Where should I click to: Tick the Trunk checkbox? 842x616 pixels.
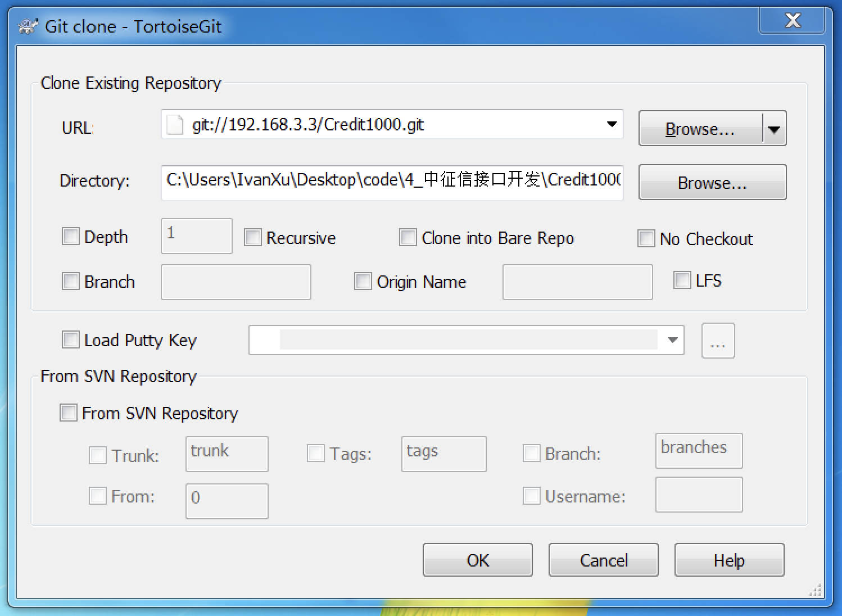pos(98,455)
